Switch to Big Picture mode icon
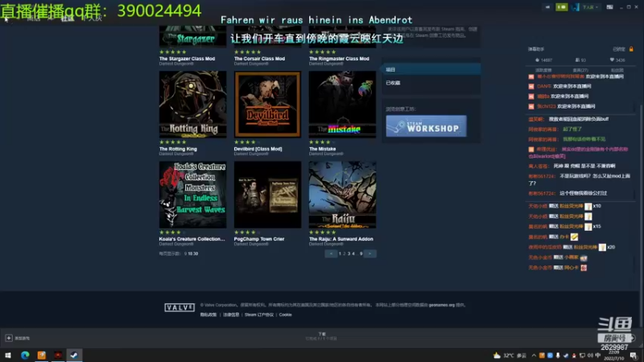Screen dimensions: 644x362 pos(609,7)
